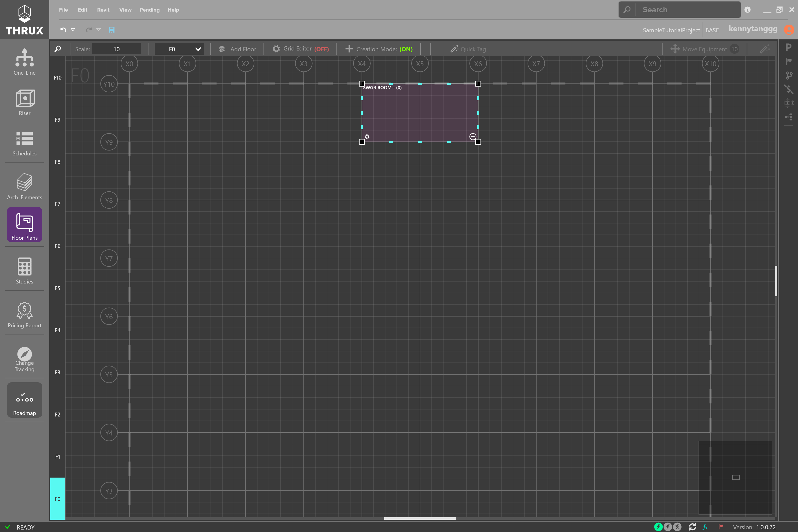The height and width of the screenshot is (532, 798).
Task: Toggle Grid Editor off/on
Action: pos(301,49)
